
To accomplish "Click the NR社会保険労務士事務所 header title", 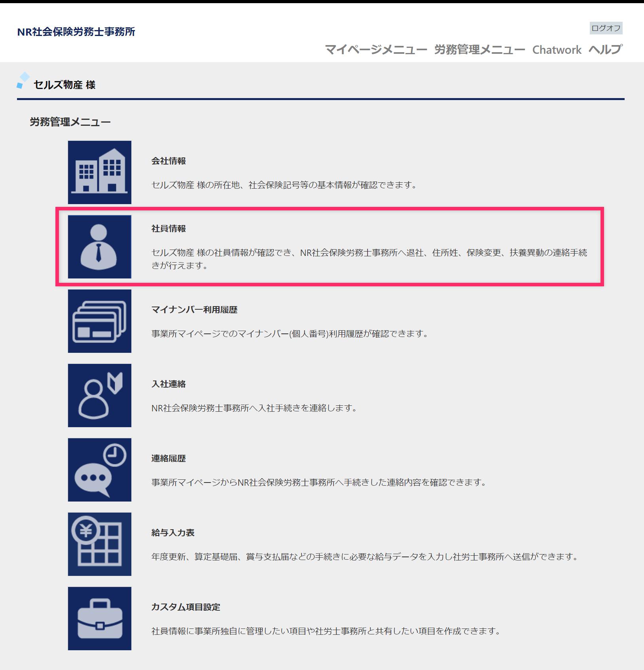I will [76, 32].
